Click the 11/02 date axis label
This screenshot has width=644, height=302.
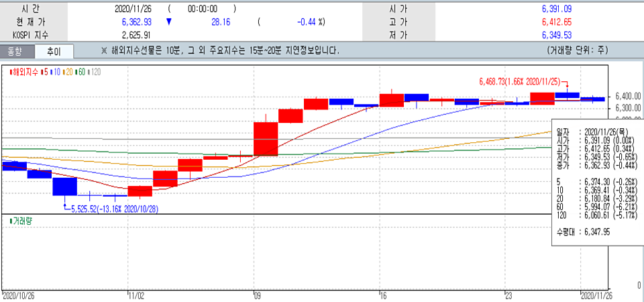(136, 295)
